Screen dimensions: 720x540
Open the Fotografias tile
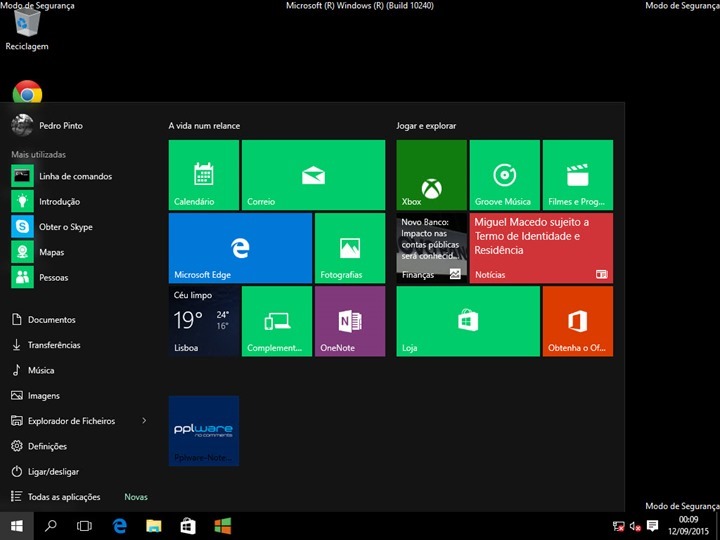[x=350, y=248]
